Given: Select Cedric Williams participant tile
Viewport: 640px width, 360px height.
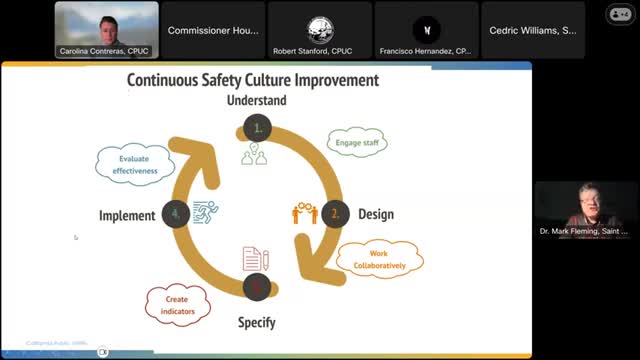Looking at the screenshot, I should (x=533, y=30).
